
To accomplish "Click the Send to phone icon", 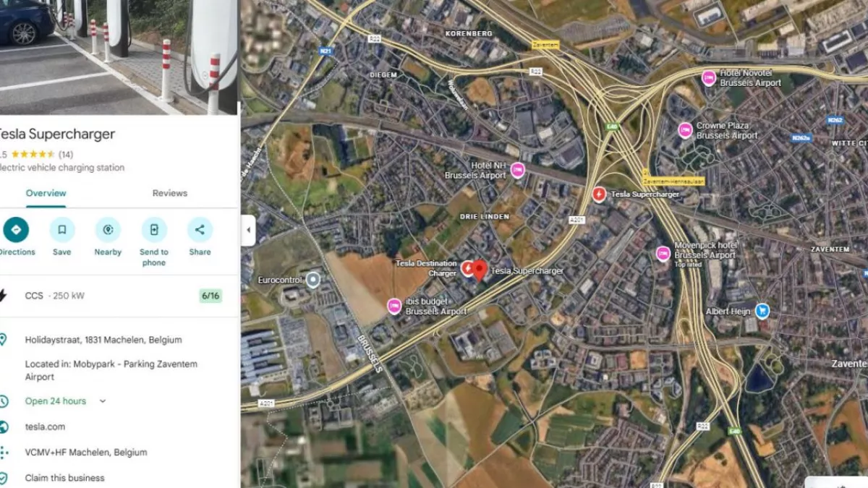I will coord(154,230).
